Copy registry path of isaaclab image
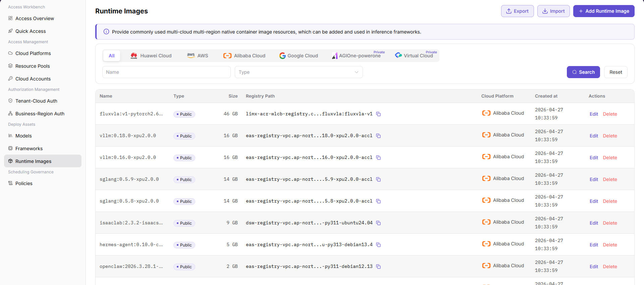Screen dimensions: 644x285 coord(378,223)
